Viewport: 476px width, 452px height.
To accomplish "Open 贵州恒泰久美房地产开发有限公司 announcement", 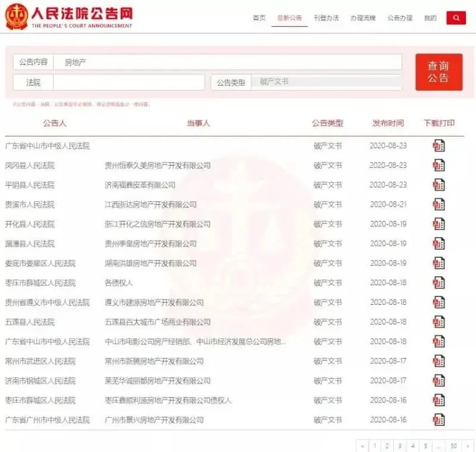I will pos(158,166).
